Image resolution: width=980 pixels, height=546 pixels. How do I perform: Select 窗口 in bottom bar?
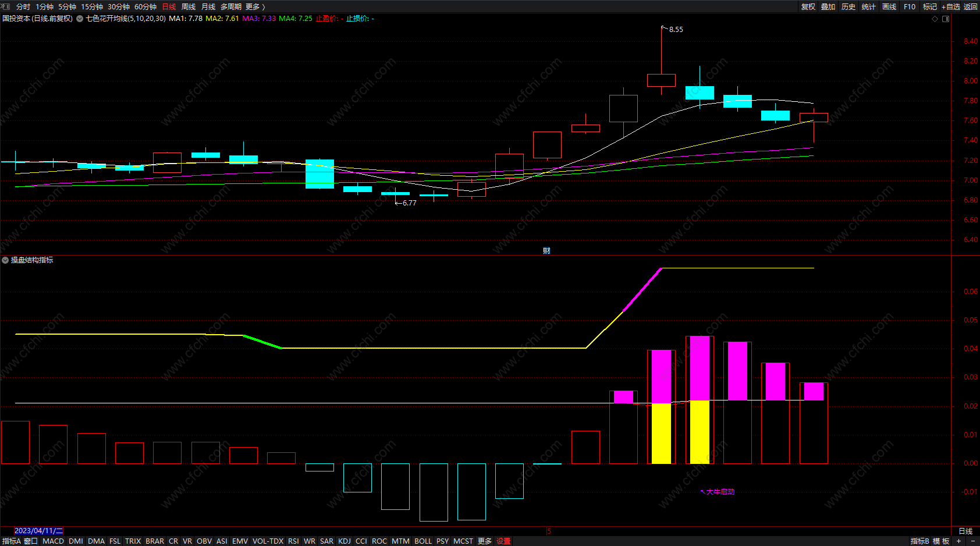point(31,541)
